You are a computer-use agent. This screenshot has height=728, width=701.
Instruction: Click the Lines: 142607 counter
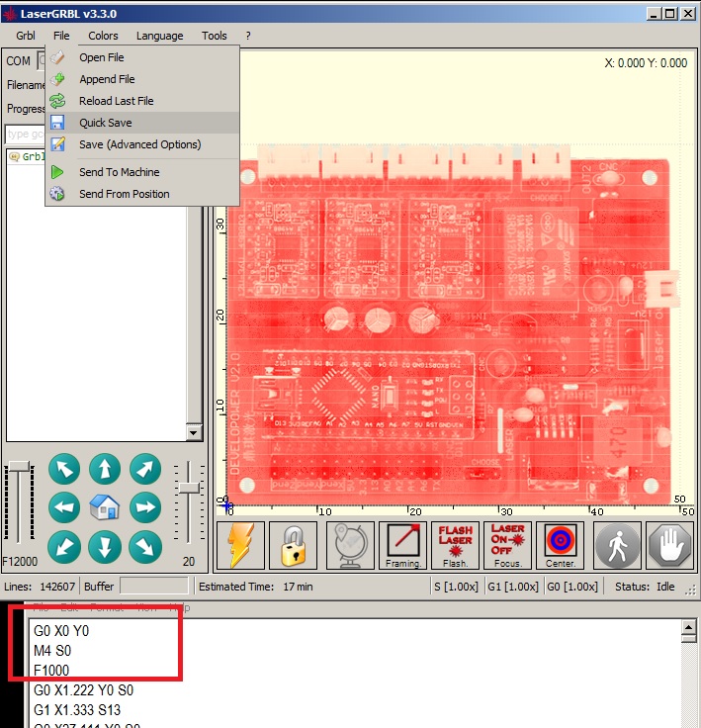40,587
